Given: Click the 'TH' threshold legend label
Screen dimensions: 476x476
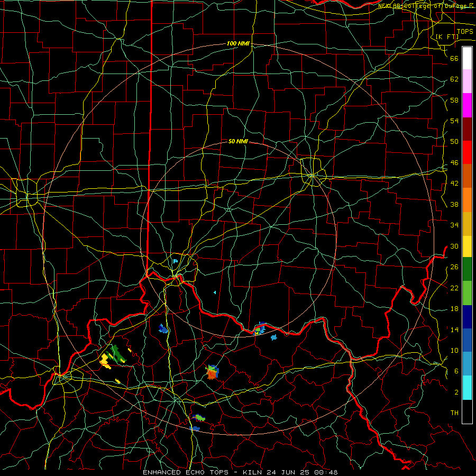Looking at the screenshot, I should (454, 413).
